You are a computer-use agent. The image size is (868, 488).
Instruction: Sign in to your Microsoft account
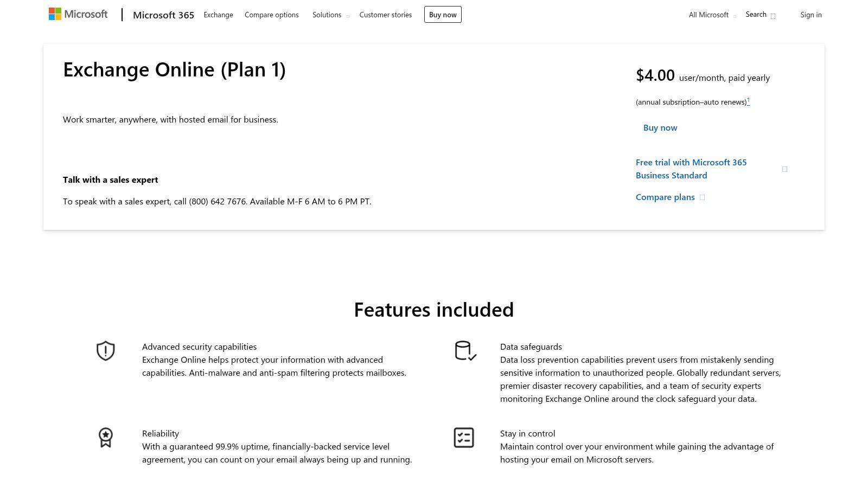point(811,15)
